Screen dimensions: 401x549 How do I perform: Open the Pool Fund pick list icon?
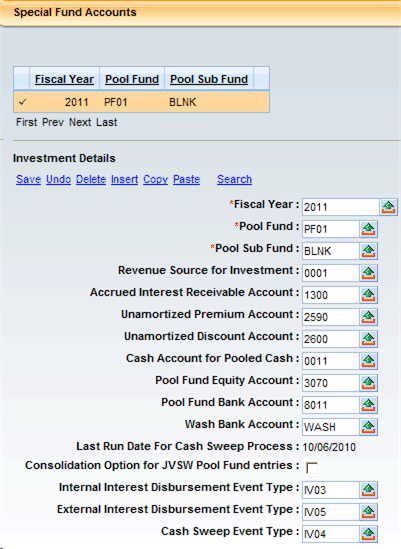(x=368, y=229)
